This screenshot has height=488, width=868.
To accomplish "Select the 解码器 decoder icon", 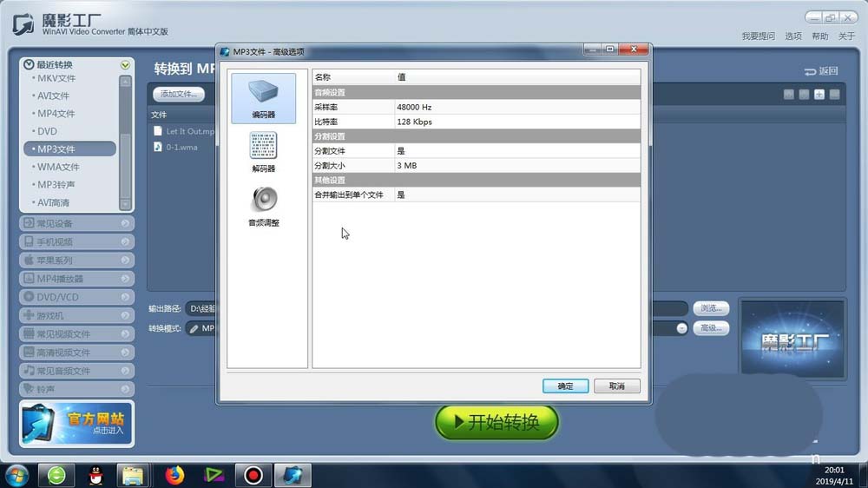I will [264, 152].
